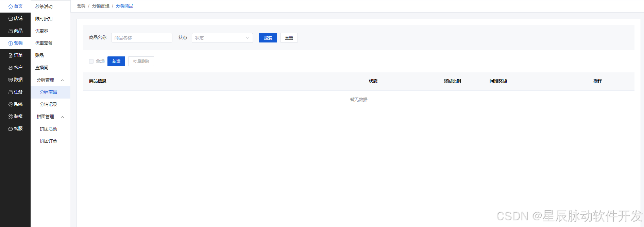Click the 奖励比例 column header
The width and height of the screenshot is (644, 227).
(x=452, y=81)
